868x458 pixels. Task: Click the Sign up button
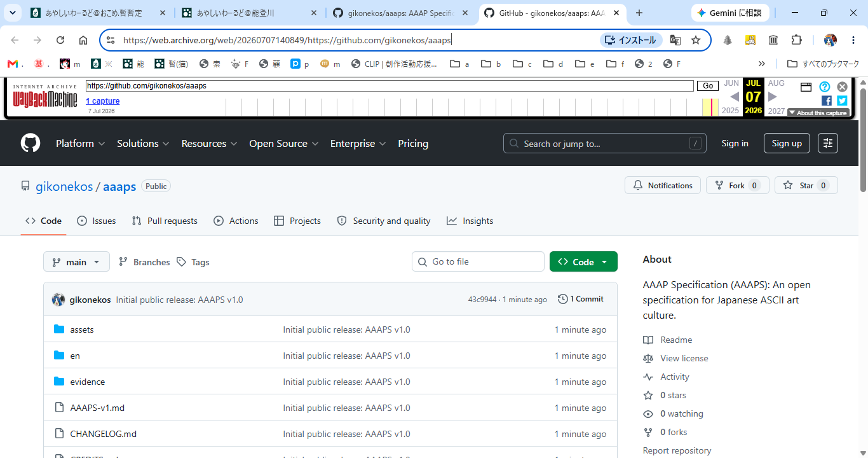pyautogui.click(x=787, y=143)
